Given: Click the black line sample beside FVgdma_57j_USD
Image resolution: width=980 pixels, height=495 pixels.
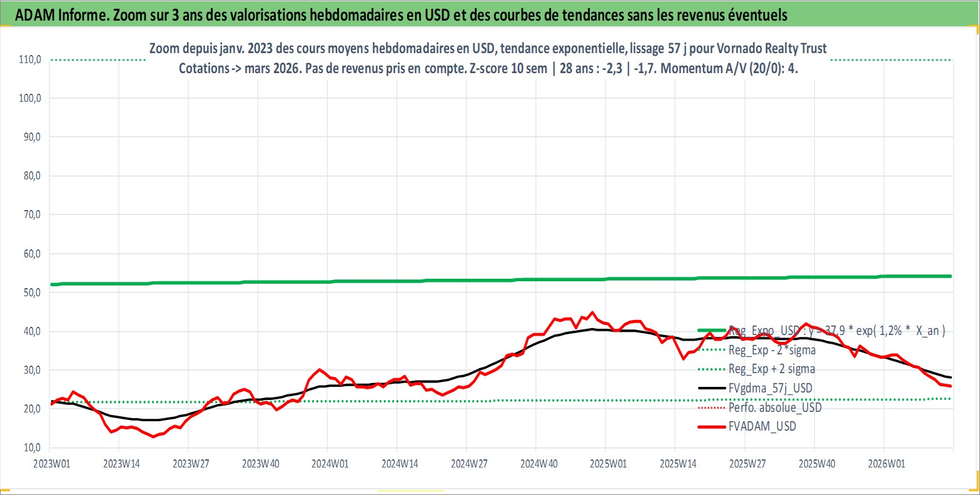Looking at the screenshot, I should [x=712, y=388].
